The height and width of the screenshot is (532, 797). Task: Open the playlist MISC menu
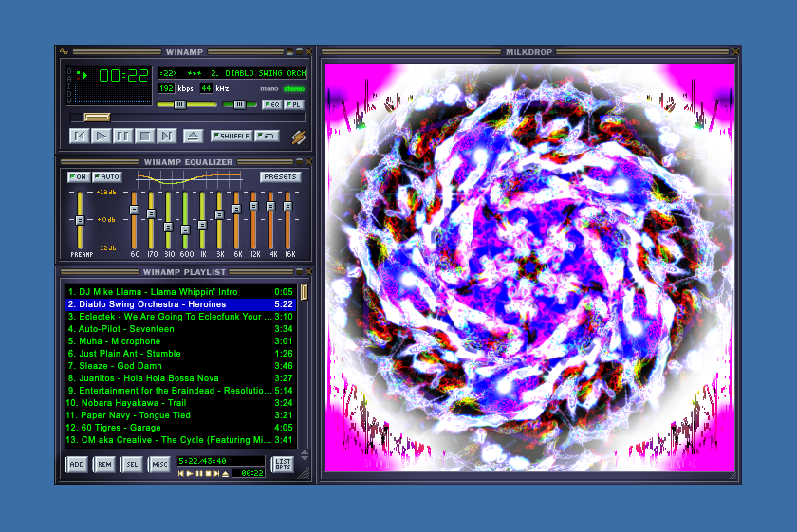pos(159,465)
